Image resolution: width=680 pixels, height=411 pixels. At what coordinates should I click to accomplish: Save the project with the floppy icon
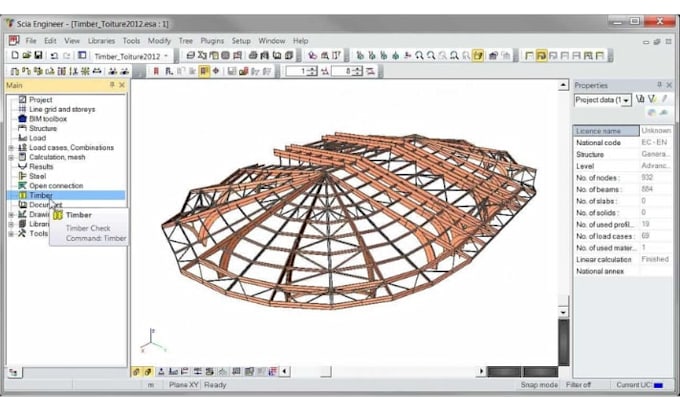(38, 55)
